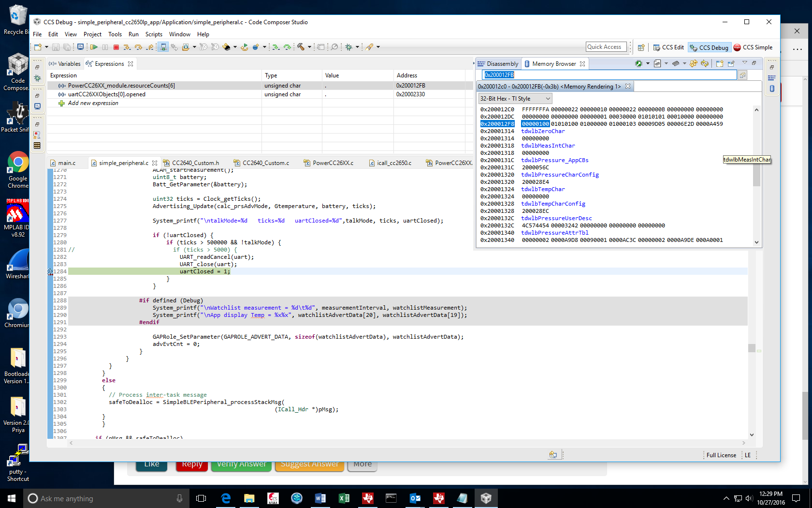Image resolution: width=812 pixels, height=508 pixels.
Task: Click Cortana Ask me anything box
Action: 105,498
